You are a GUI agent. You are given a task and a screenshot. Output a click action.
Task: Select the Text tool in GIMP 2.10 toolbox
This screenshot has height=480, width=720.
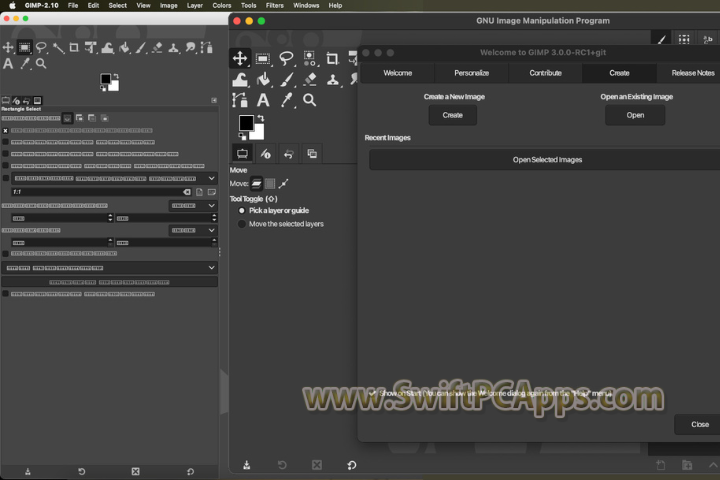point(8,63)
